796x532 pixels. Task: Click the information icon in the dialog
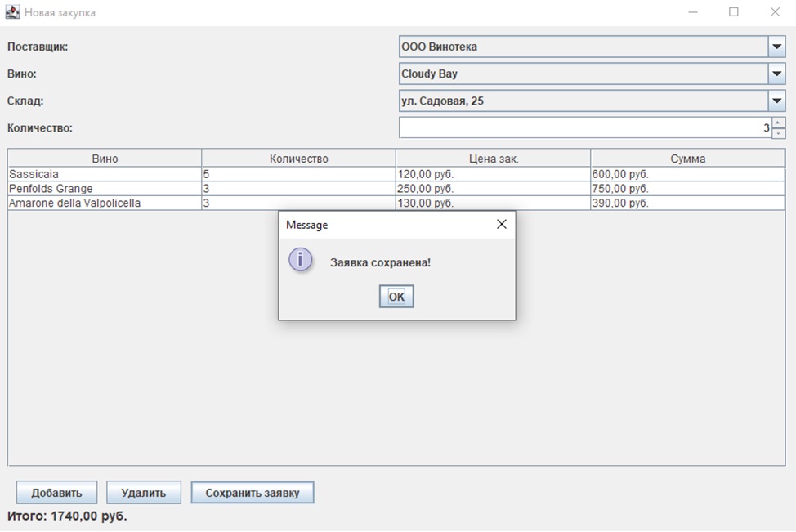pyautogui.click(x=301, y=261)
